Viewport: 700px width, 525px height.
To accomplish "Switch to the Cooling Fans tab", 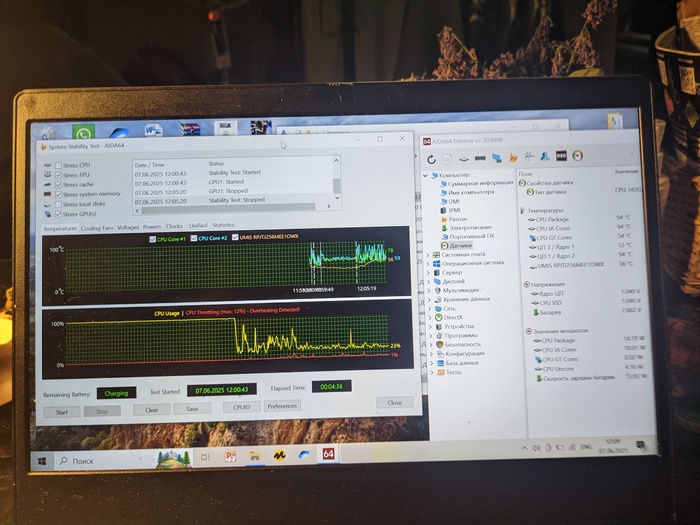I will pyautogui.click(x=97, y=228).
